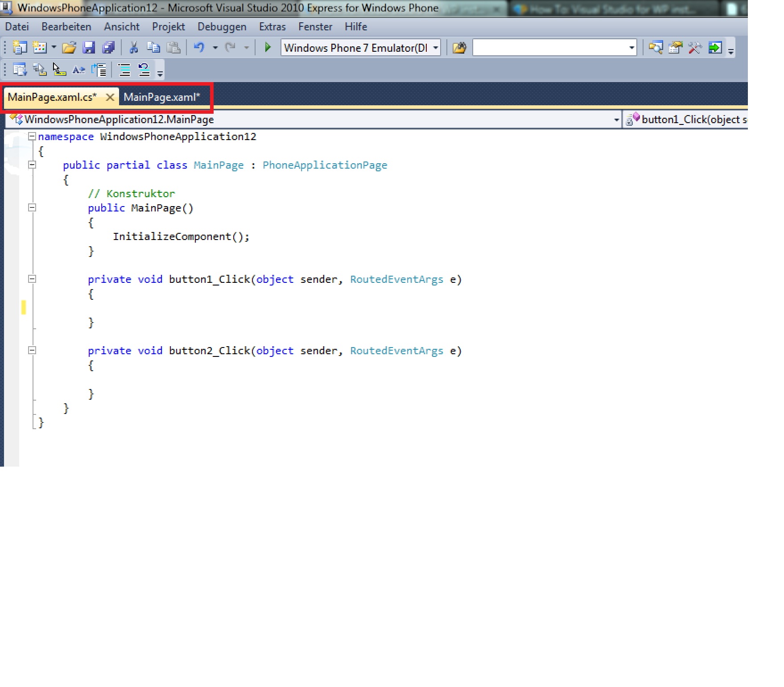Viewport: 784px width, 687px height.
Task: Click the Save All icon
Action: pos(108,47)
